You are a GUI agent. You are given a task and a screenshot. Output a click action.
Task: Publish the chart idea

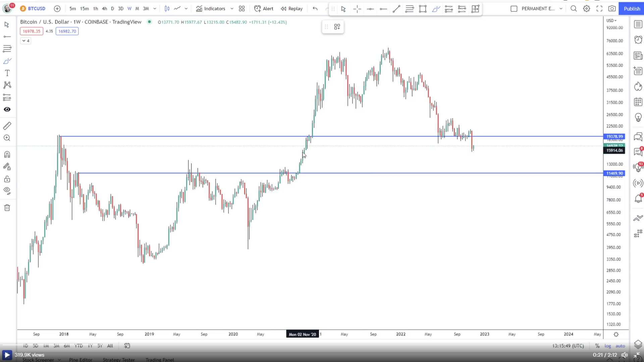(632, 9)
